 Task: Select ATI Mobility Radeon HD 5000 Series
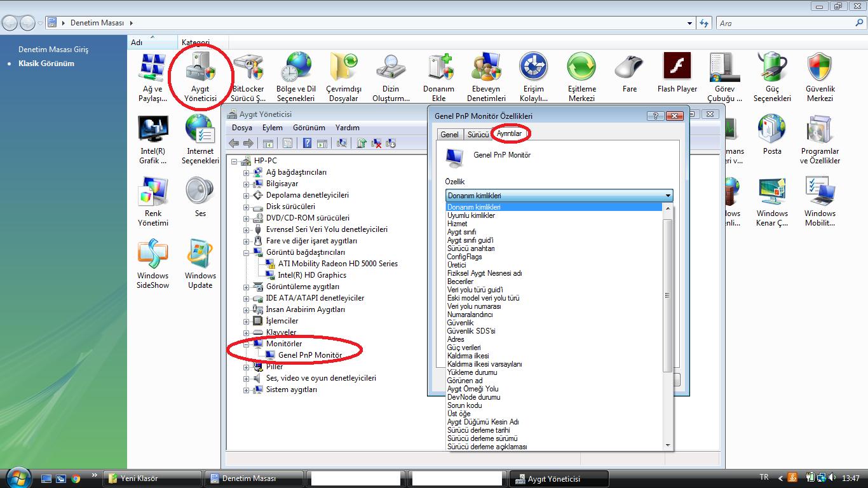338,264
